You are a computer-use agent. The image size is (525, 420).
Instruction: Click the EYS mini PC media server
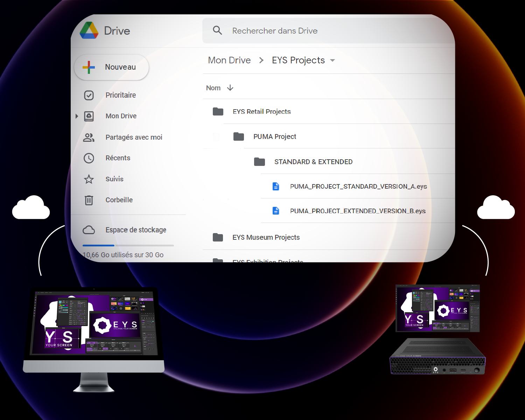tap(437, 356)
